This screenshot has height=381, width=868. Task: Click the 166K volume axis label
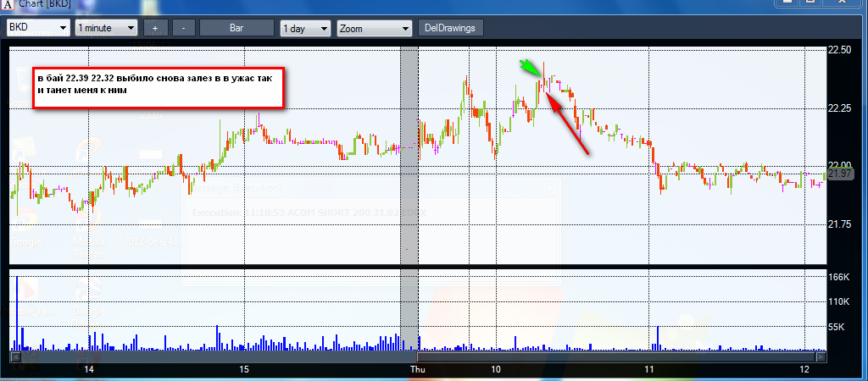tap(838, 277)
